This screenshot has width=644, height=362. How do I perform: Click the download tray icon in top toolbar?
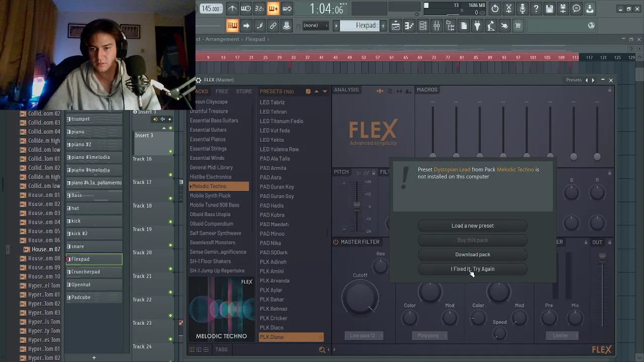(590, 9)
